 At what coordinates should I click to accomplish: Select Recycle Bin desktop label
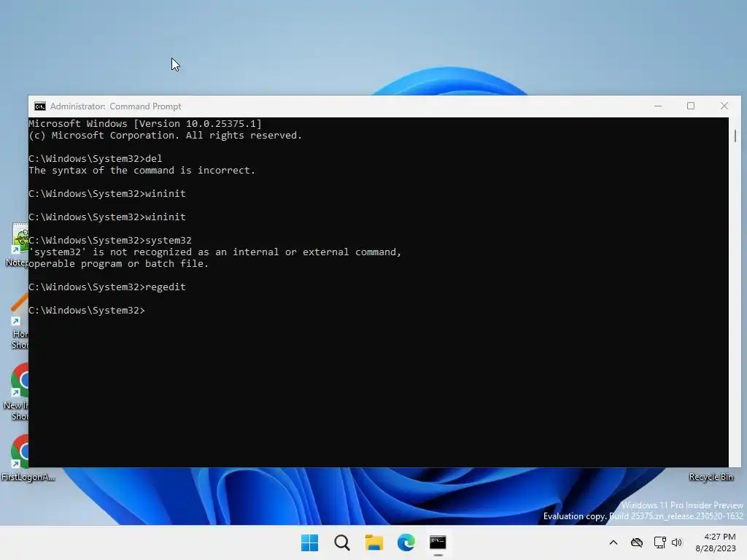[711, 477]
